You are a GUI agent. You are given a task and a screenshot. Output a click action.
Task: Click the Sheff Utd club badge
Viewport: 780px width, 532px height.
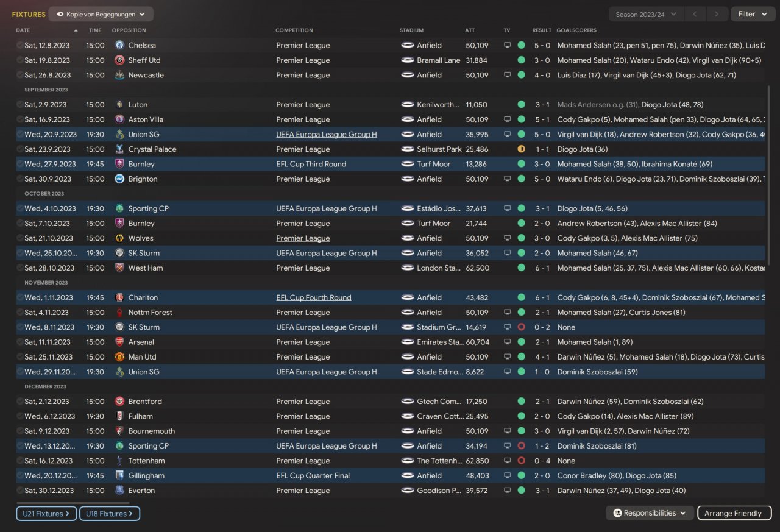pos(119,60)
